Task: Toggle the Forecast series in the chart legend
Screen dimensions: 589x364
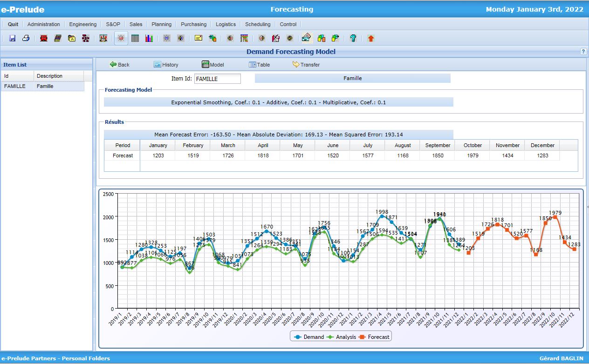Action: 378,336
